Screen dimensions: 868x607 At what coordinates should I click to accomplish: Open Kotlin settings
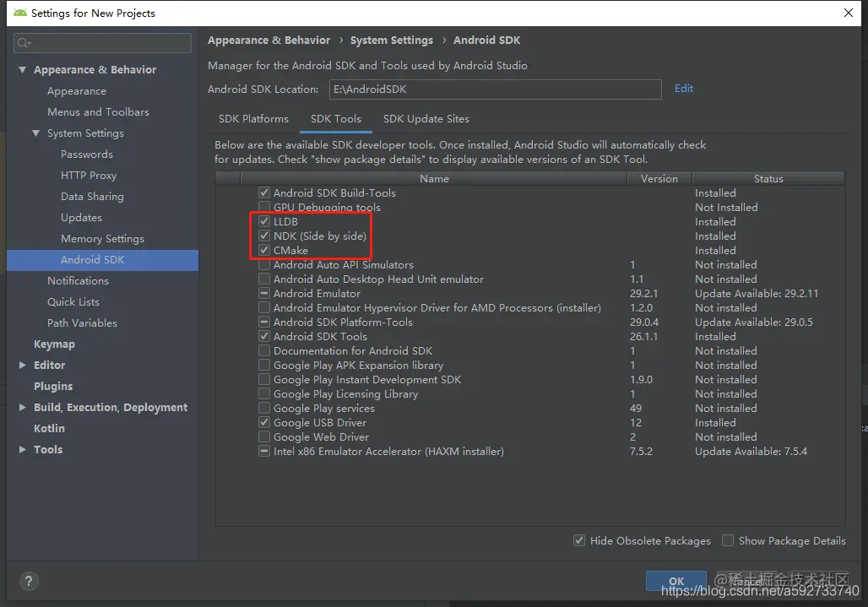point(49,428)
